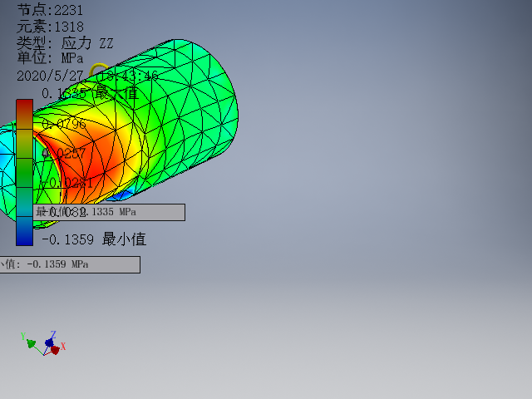Click the '-0.1359 最小值' legend text
The height and width of the screenshot is (399, 532).
[x=94, y=239]
